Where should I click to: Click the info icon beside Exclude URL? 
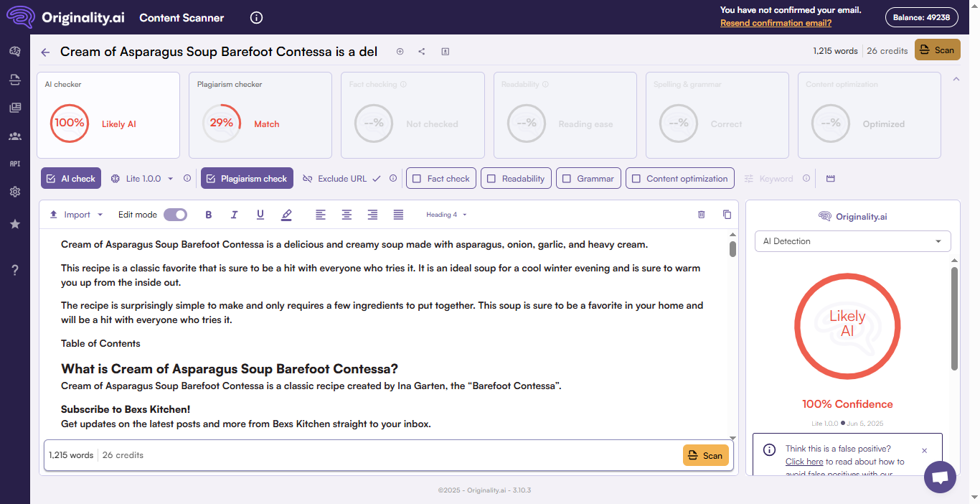coord(393,179)
